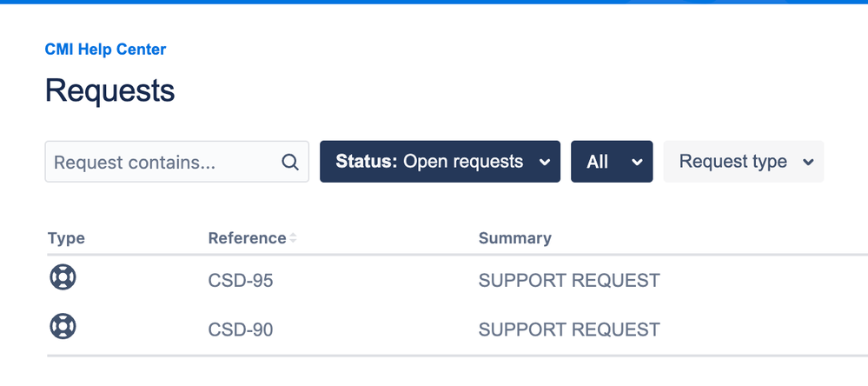Click the Summary column header
Screen dimensions: 868x386
click(x=515, y=238)
